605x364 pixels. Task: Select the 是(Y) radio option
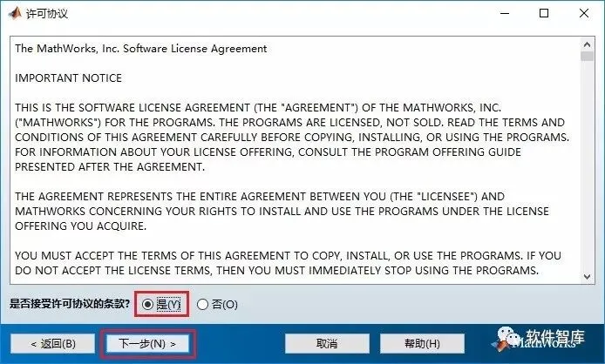click(x=161, y=304)
